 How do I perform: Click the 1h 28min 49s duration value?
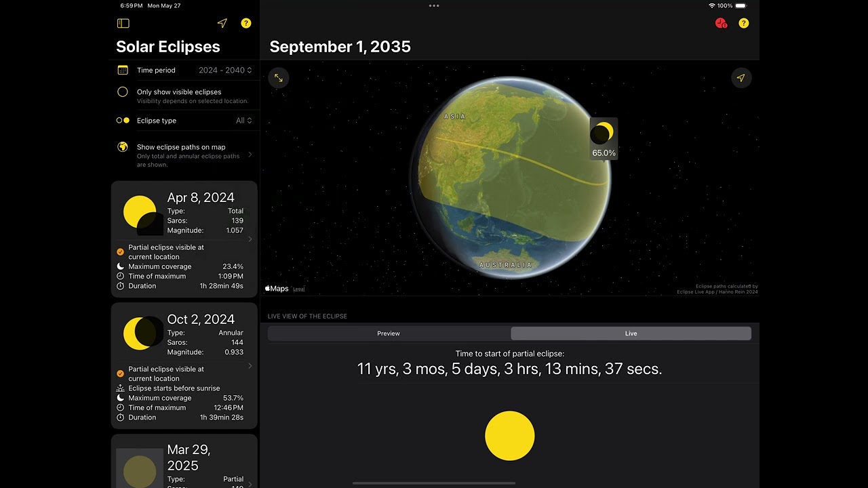[221, 286]
